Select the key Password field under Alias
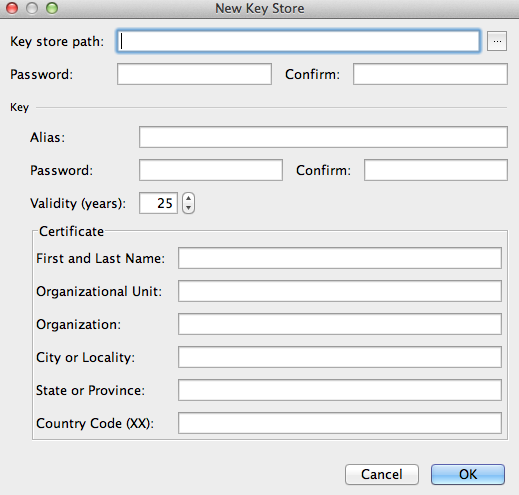519x495 pixels. point(211,170)
